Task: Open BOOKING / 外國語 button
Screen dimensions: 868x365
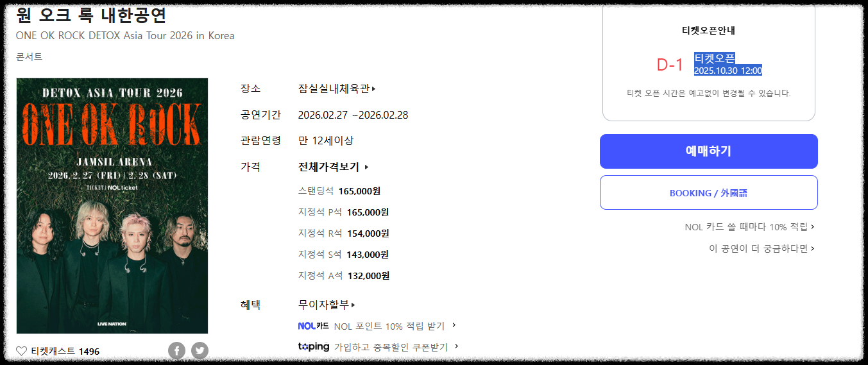Action: click(x=708, y=192)
